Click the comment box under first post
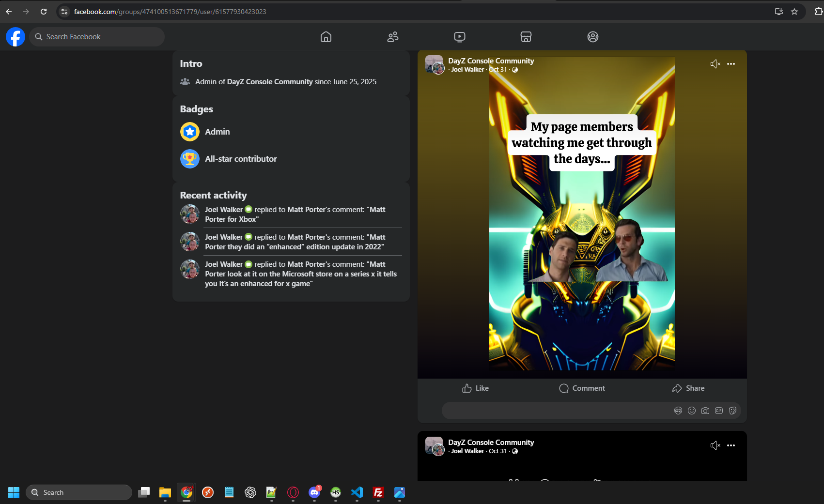Image resolution: width=824 pixels, height=504 pixels. (x=557, y=411)
